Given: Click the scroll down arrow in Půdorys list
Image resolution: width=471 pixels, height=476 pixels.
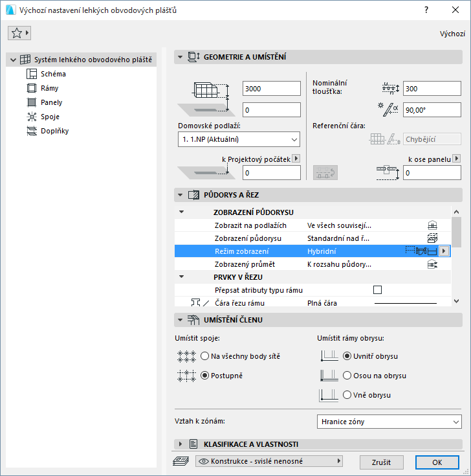Looking at the screenshot, I should tap(456, 301).
